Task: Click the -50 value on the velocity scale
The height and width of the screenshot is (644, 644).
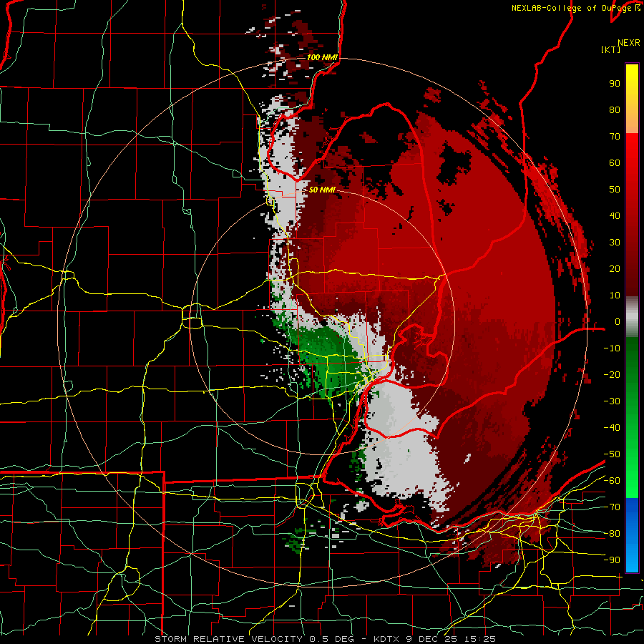Action: pos(612,454)
